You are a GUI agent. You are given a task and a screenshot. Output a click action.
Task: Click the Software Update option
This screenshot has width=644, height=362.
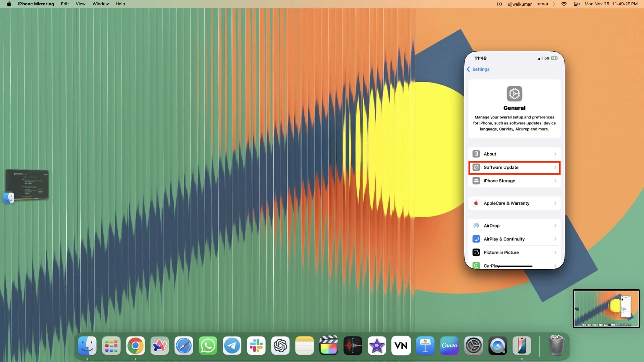(515, 167)
